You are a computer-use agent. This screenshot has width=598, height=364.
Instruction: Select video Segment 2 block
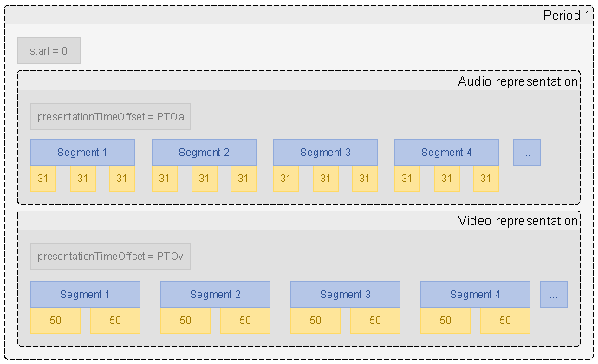click(x=216, y=294)
